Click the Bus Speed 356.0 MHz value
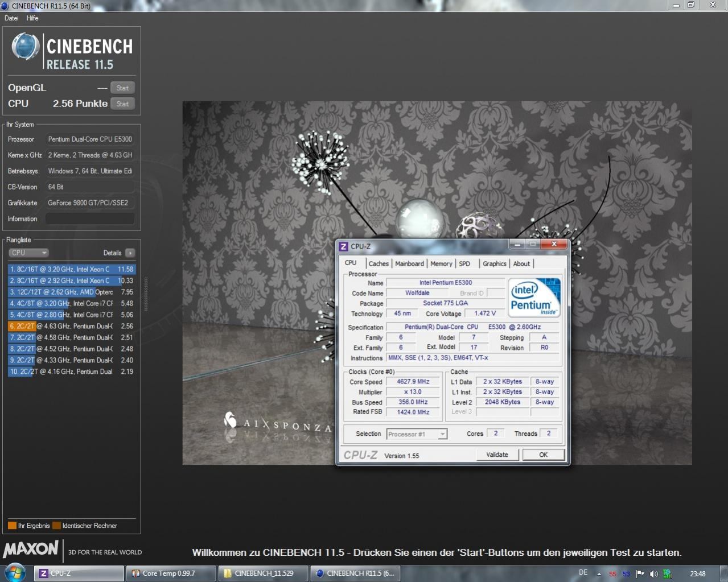 click(x=413, y=402)
